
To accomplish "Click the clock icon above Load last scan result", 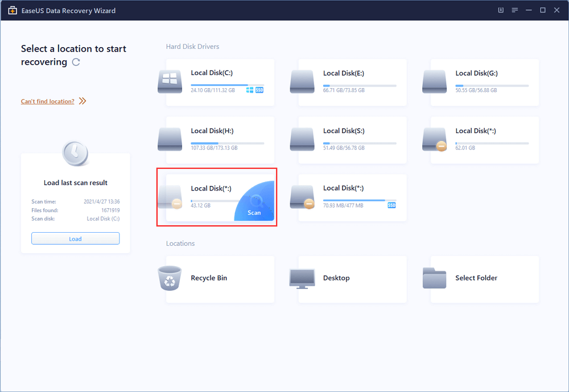I will 75,153.
